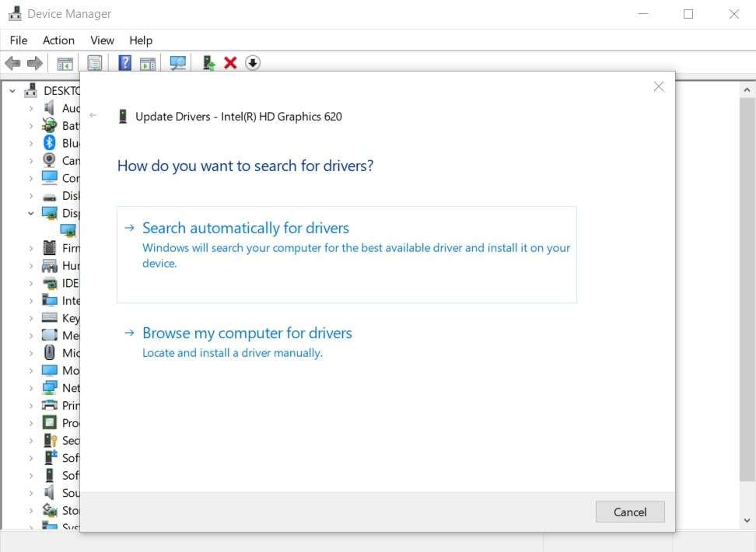Collapse the DESKTOP root node chevron
The image size is (756, 552).
tap(12, 91)
